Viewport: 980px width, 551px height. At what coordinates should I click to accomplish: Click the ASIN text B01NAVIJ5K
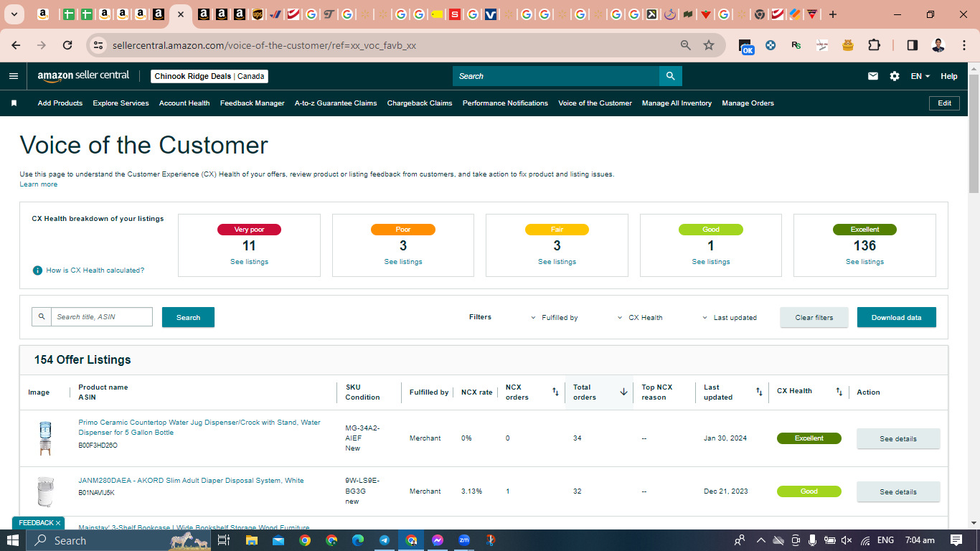click(x=96, y=493)
